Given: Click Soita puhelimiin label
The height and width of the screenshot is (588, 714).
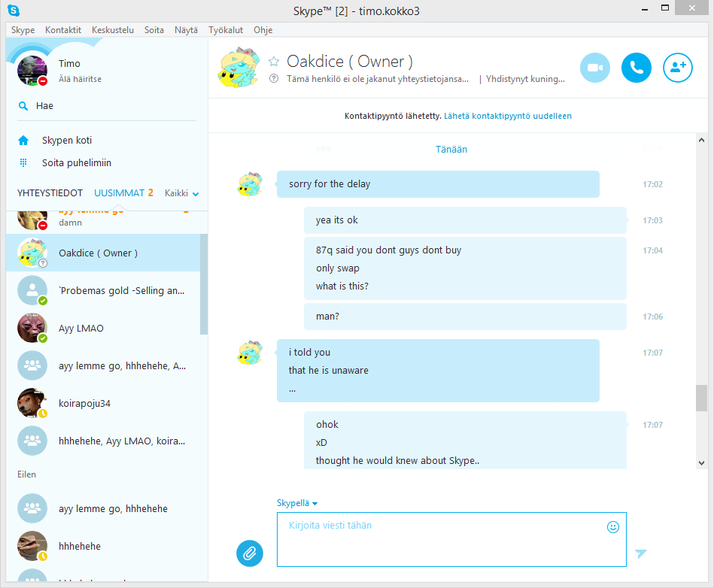Looking at the screenshot, I should pyautogui.click(x=77, y=162).
